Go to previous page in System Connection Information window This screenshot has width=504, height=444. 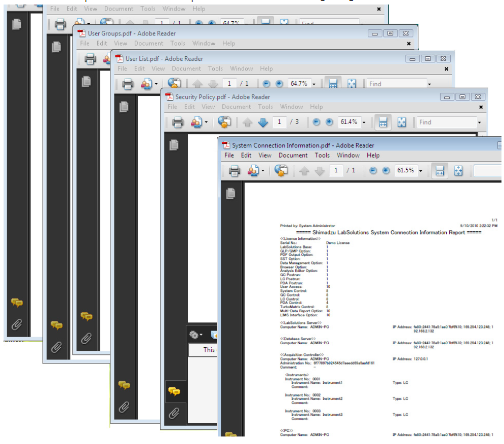(x=304, y=171)
